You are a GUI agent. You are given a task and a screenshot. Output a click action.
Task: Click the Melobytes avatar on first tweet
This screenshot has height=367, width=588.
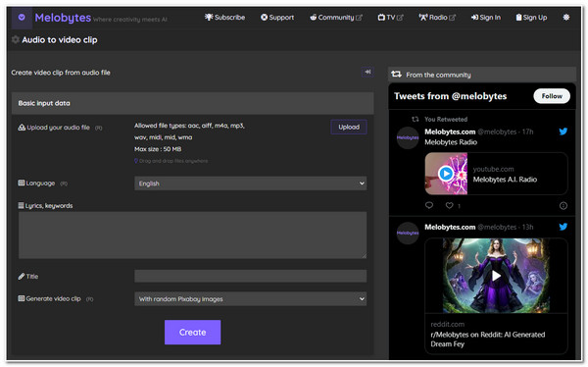coord(408,137)
